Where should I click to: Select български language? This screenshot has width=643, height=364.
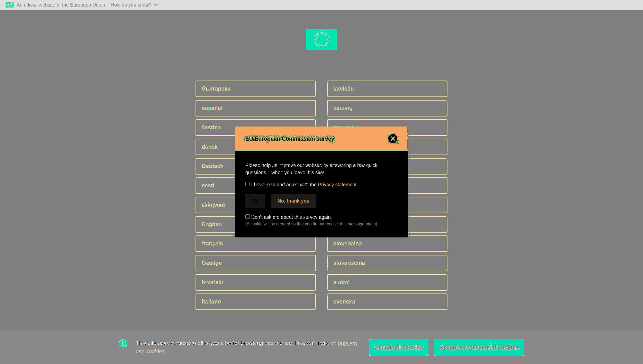[256, 89]
